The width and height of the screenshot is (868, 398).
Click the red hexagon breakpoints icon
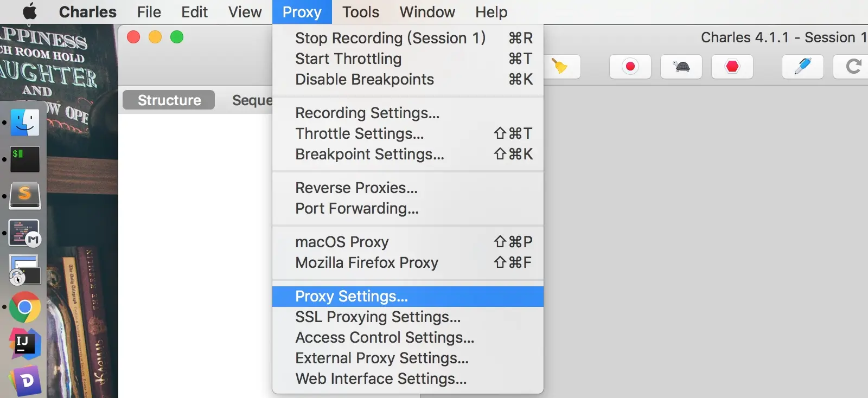[x=732, y=67]
